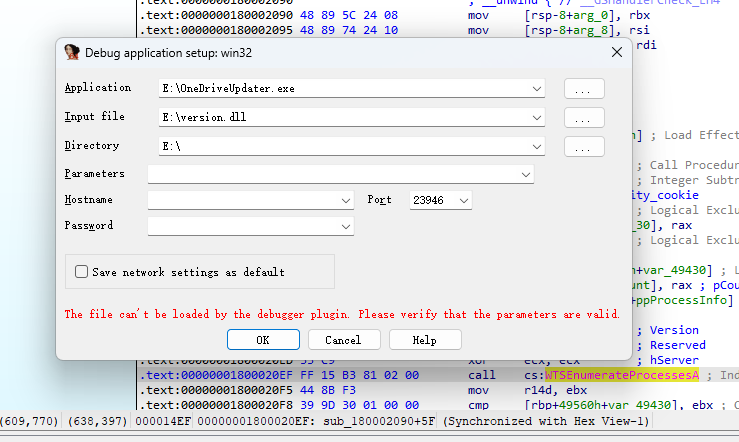Expand the Input file dropdown

click(538, 118)
